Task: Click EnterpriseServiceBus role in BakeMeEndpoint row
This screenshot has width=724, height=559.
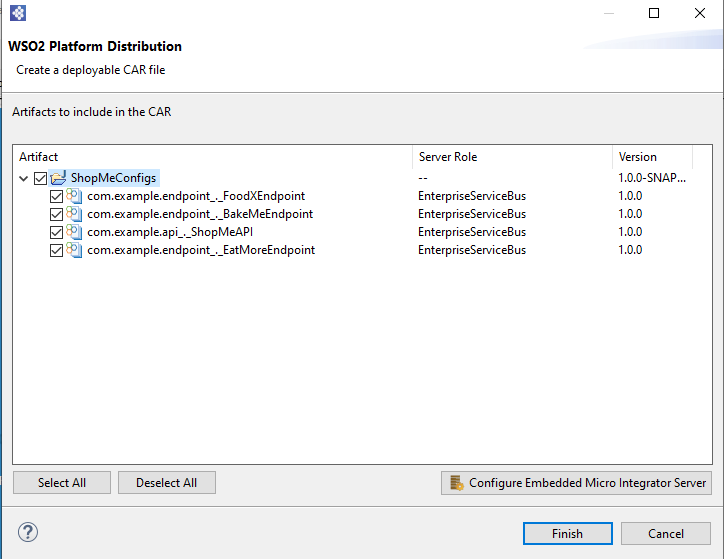Action: tap(472, 214)
